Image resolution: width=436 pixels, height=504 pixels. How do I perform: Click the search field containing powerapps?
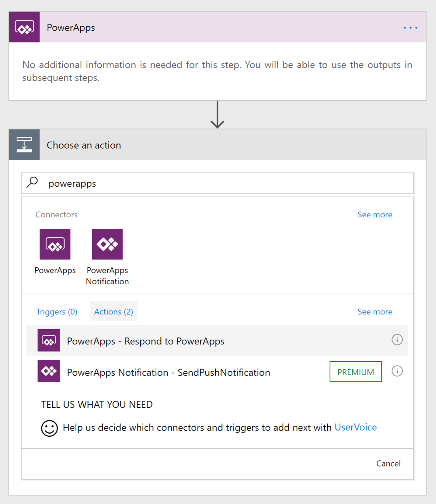(228, 183)
